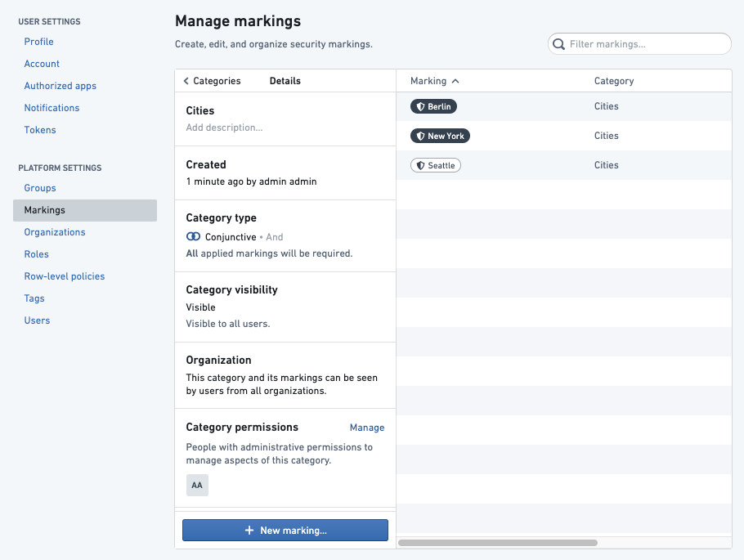Open the Roles page

click(37, 254)
